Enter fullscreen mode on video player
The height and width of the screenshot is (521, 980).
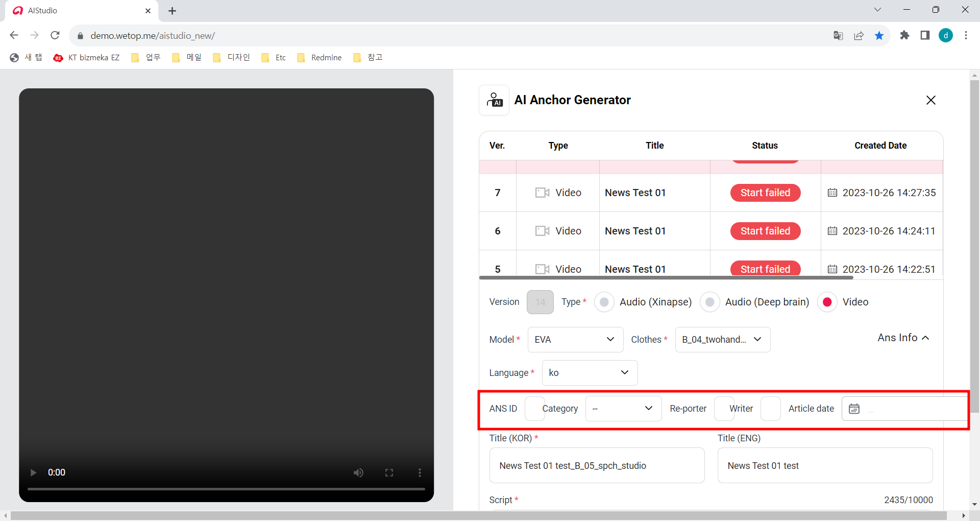point(389,472)
